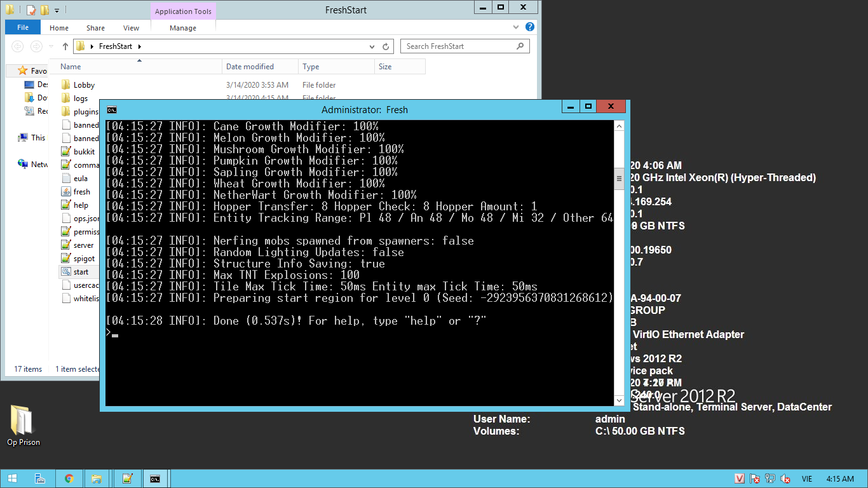Open the Manage ribbon tab
Screen dimensions: 868x488
pyautogui.click(x=183, y=27)
